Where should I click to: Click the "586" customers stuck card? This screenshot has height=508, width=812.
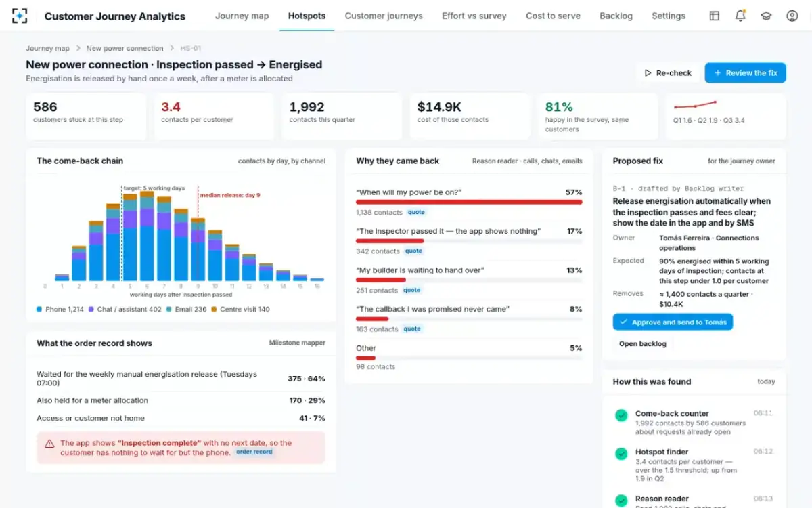point(86,117)
